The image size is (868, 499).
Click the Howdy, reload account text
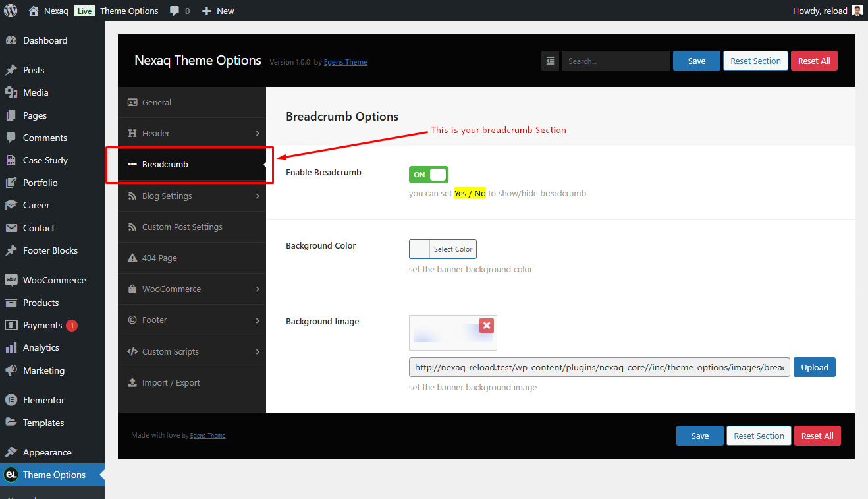(x=820, y=11)
